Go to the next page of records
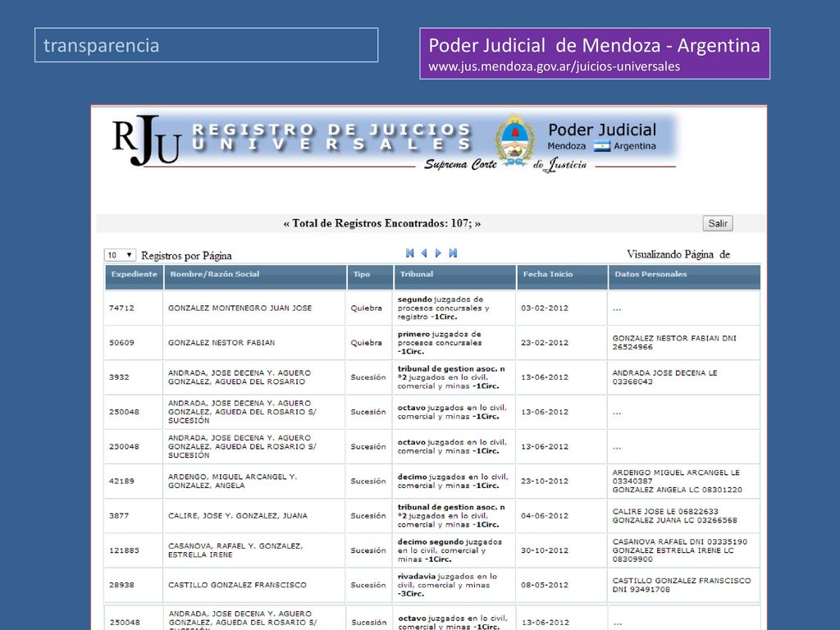The image size is (840, 630). coord(438,253)
